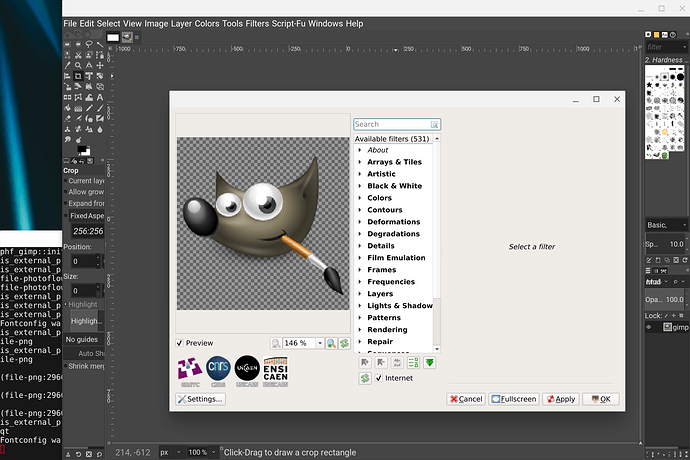Select the Text tool

point(100,97)
